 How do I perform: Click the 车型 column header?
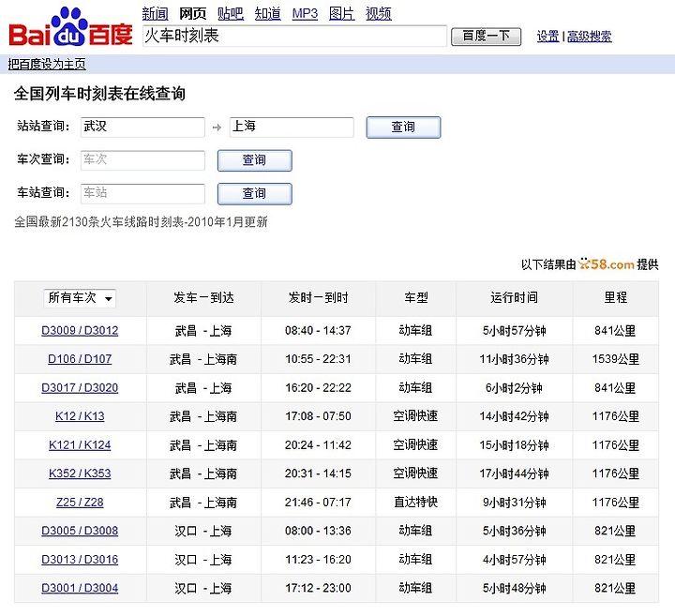click(416, 298)
